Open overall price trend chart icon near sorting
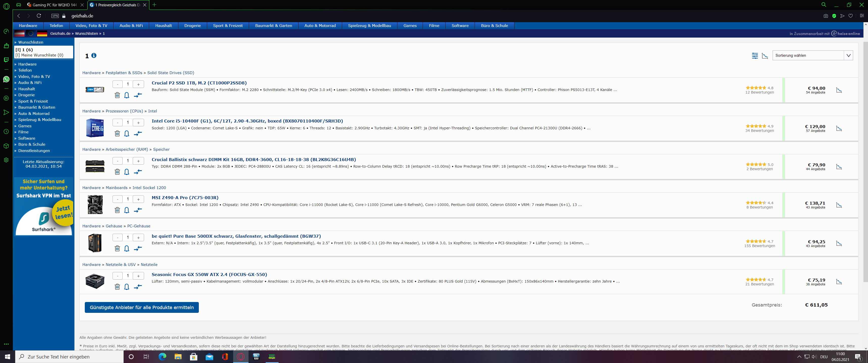This screenshot has height=363, width=868. pos(765,55)
